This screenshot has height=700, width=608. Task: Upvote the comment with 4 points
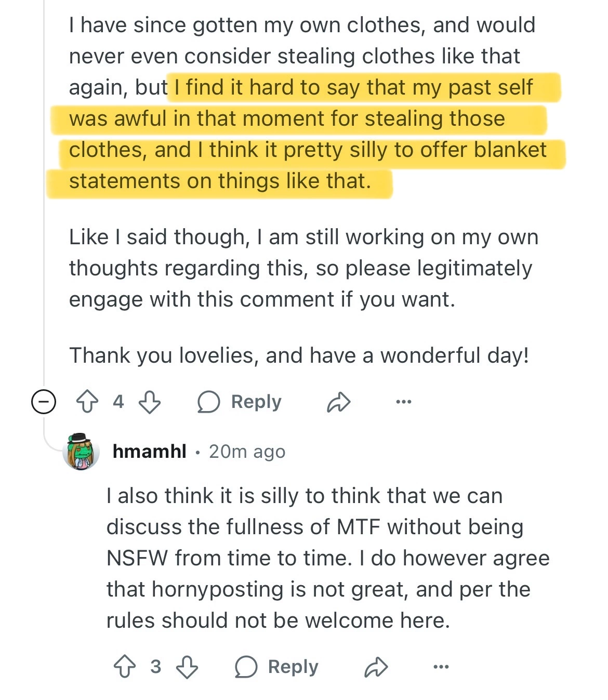[87, 402]
